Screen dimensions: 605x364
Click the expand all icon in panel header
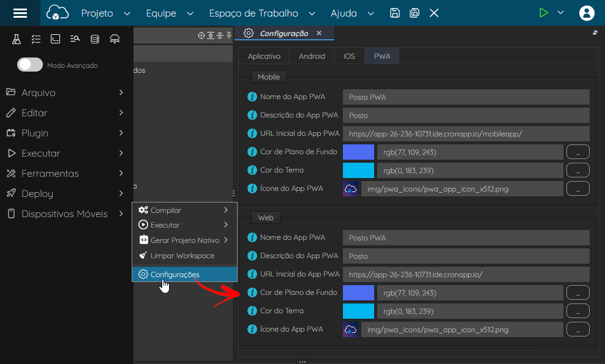pyautogui.click(x=211, y=35)
